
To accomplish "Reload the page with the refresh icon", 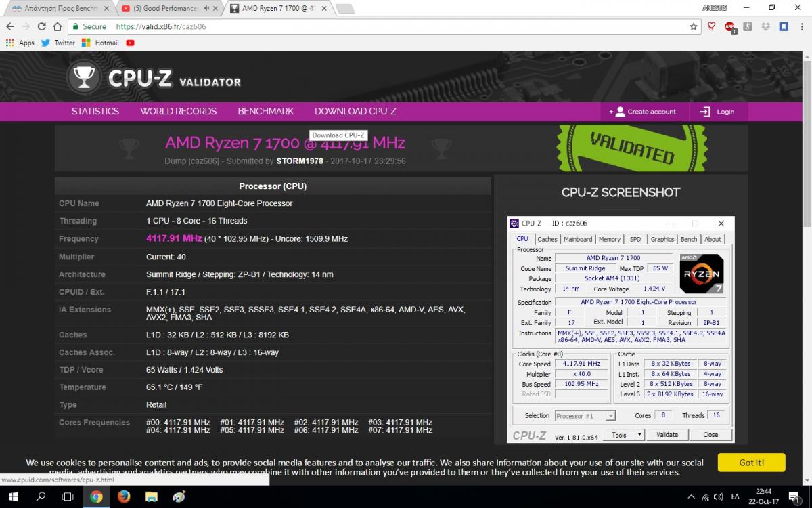I will click(41, 26).
